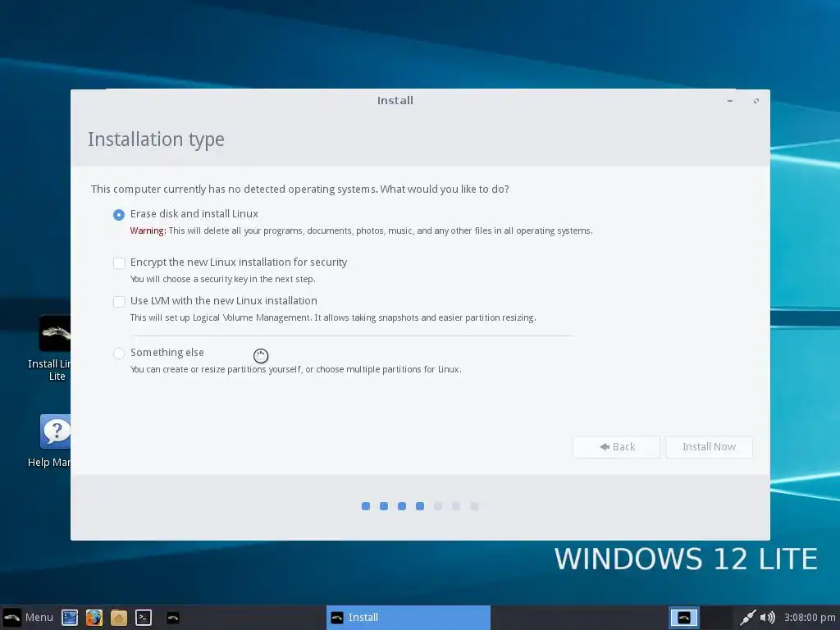Screen dimensions: 840x630
Task: Click the network connection tray icon
Action: tap(747, 618)
